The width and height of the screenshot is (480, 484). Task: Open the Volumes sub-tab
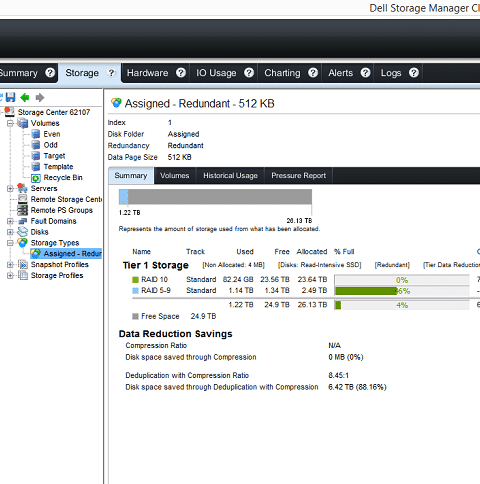174,176
